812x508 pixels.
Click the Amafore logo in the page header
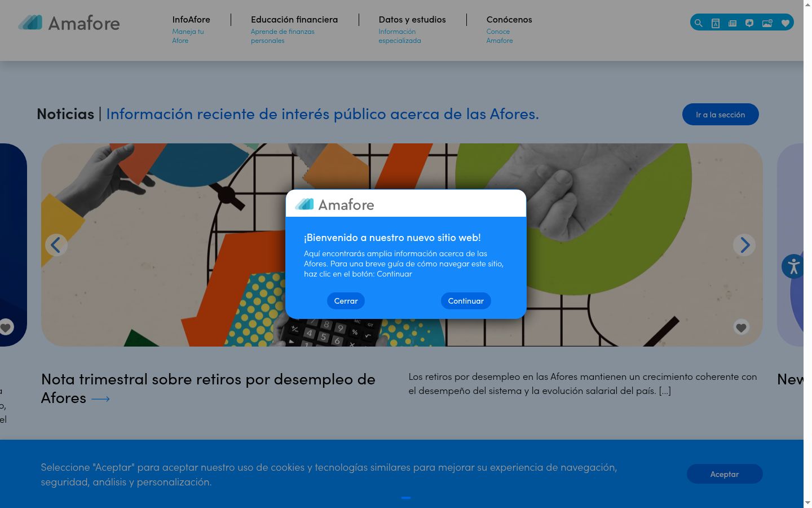coord(69,23)
